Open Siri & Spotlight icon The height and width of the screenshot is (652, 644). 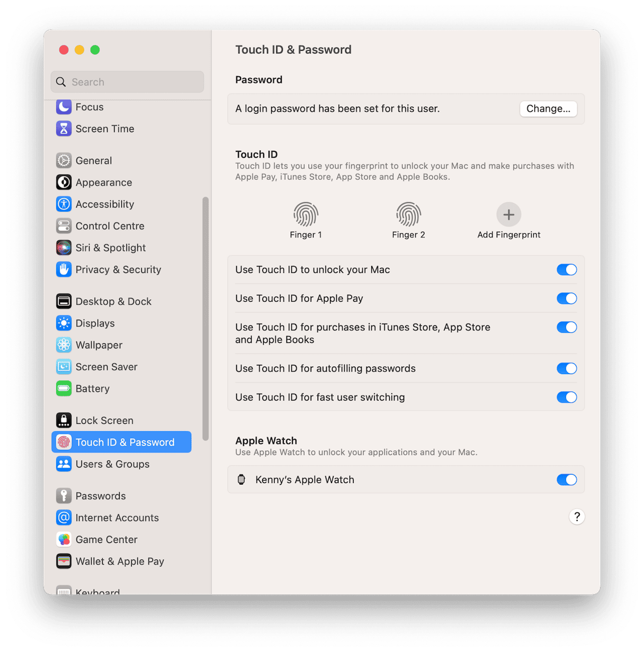(x=64, y=248)
